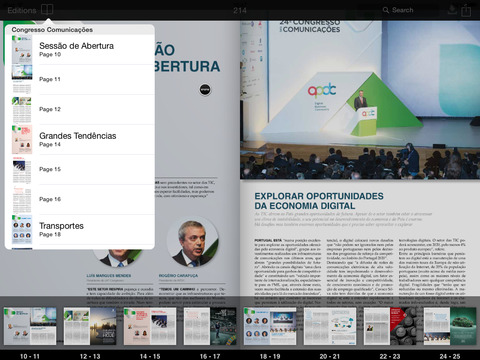Image resolution: width=480 pixels, height=360 pixels.
Task: Go to Page 11 in contents list
Action: click(x=80, y=79)
